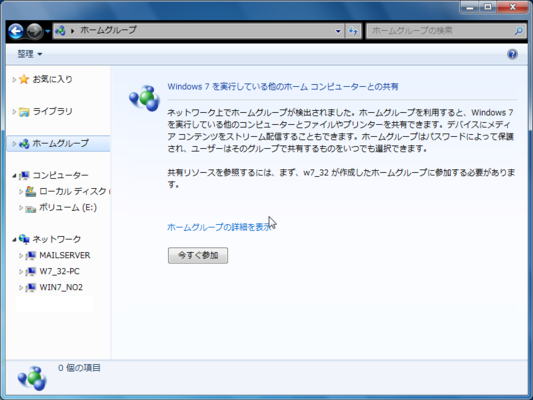533x400 pixels.
Task: Select MAILSERVER in the network list
Action: (65, 255)
